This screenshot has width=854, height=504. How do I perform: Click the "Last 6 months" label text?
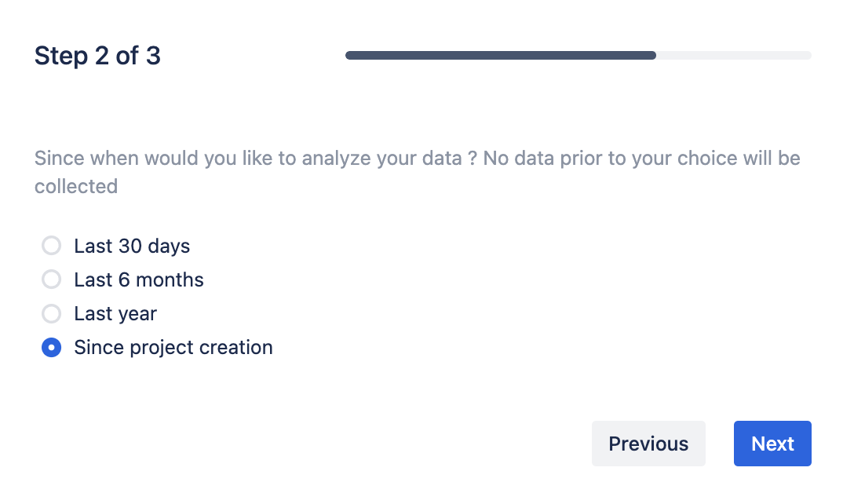coord(139,280)
